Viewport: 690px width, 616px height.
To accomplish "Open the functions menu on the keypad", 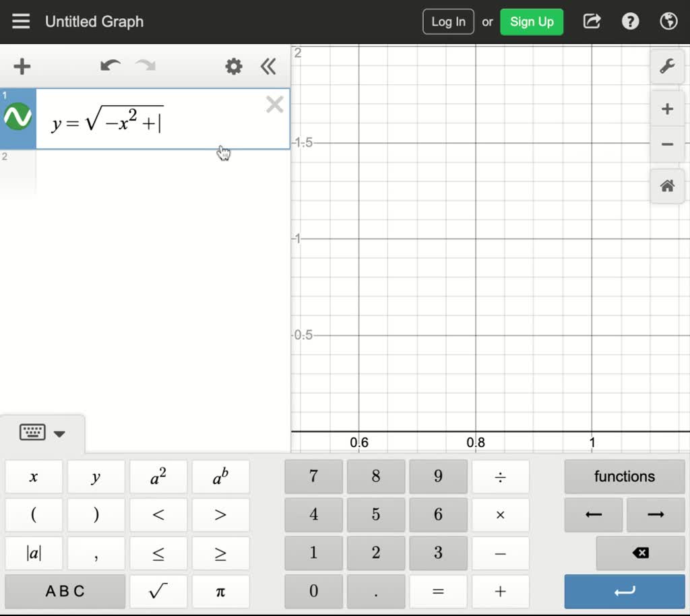I will point(624,476).
